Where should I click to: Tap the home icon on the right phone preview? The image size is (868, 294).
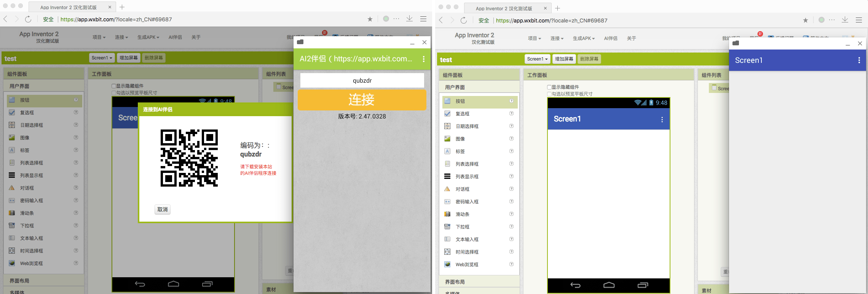pos(609,285)
